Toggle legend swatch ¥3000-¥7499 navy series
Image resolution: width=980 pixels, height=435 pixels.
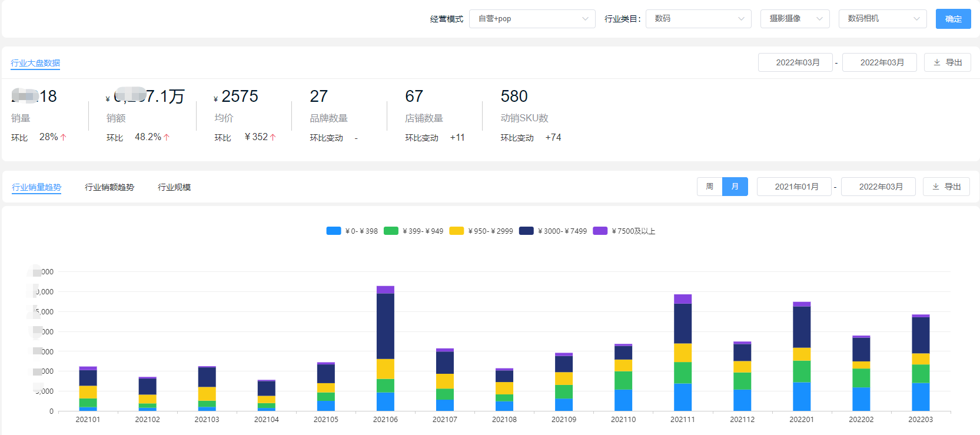click(x=526, y=231)
